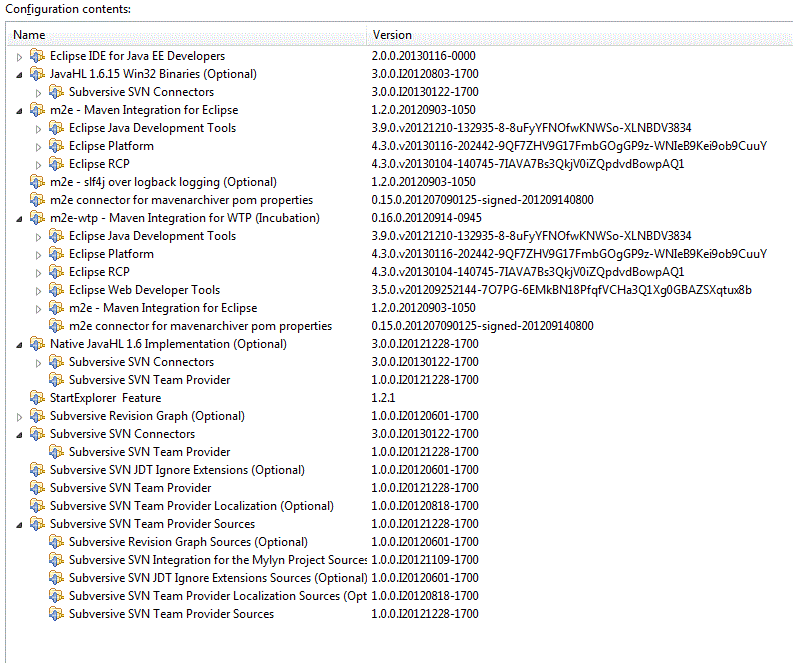Screen dimensions: 793x663
Task: Collapse the JavaHL 1.6.15 Win32 Binaries node
Action: point(19,75)
